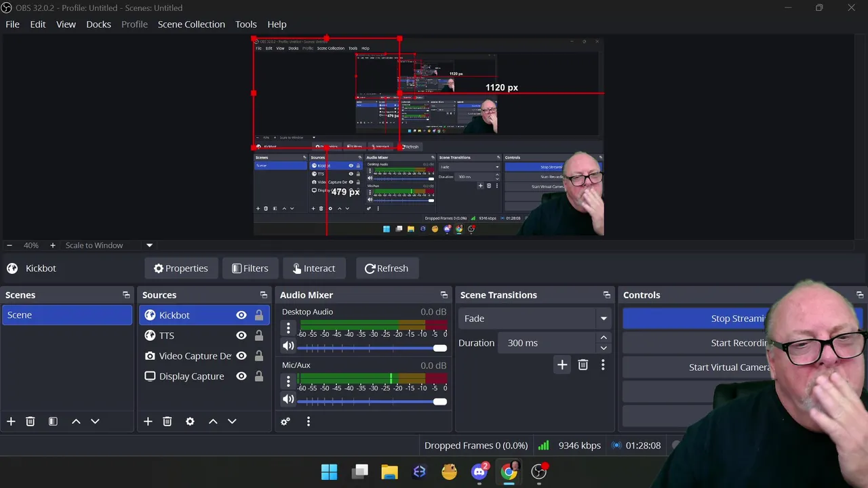
Task: Open the Scene Collection menu
Action: 191,24
